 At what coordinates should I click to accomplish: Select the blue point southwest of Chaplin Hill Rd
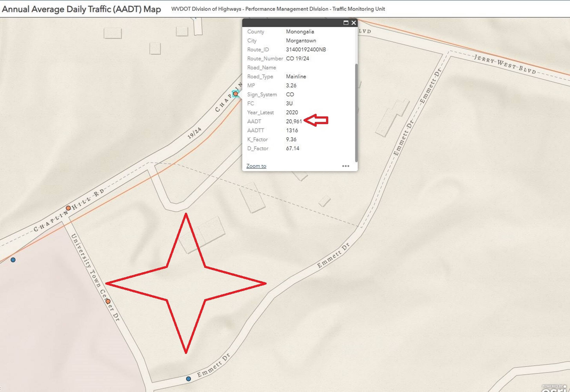(13, 260)
